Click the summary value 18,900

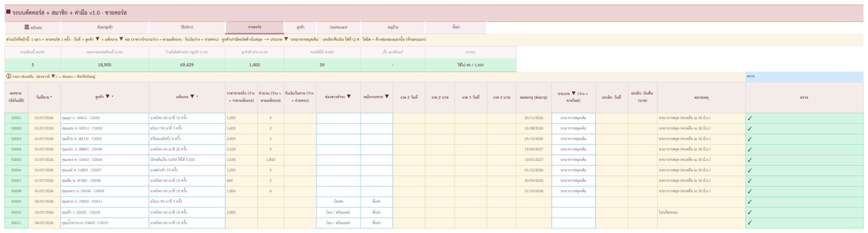tap(105, 64)
